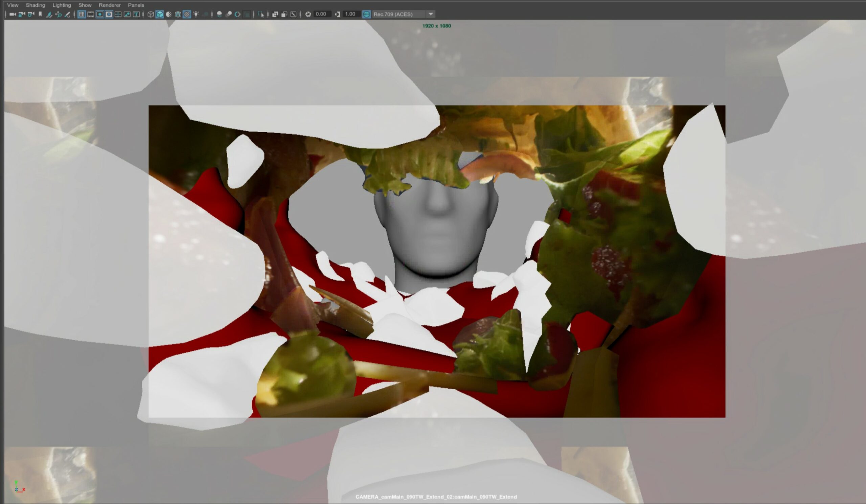This screenshot has height=504, width=866.
Task: Toggle the View Transform on/off button
Action: [367, 14]
